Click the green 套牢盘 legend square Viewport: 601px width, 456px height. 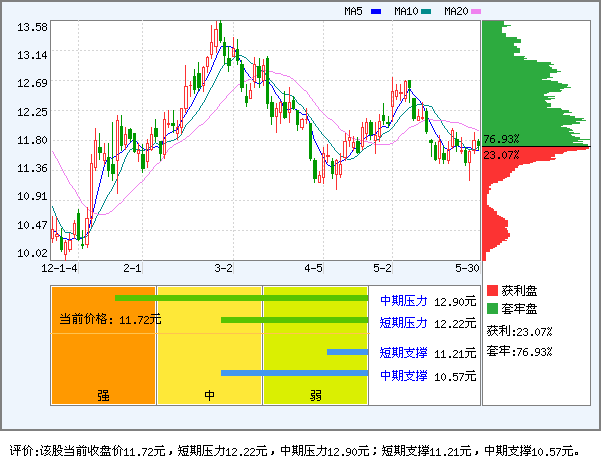[491, 309]
